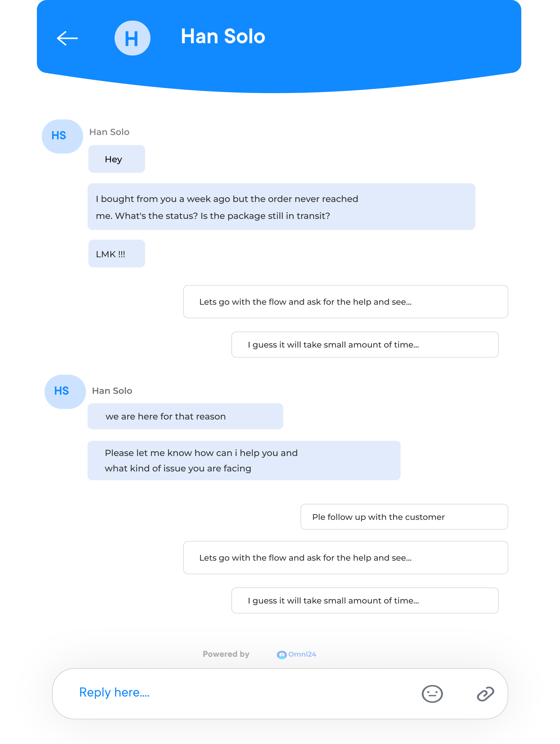Click the second HS avatar bubble
This screenshot has height=744, width=560.
pyautogui.click(x=65, y=392)
